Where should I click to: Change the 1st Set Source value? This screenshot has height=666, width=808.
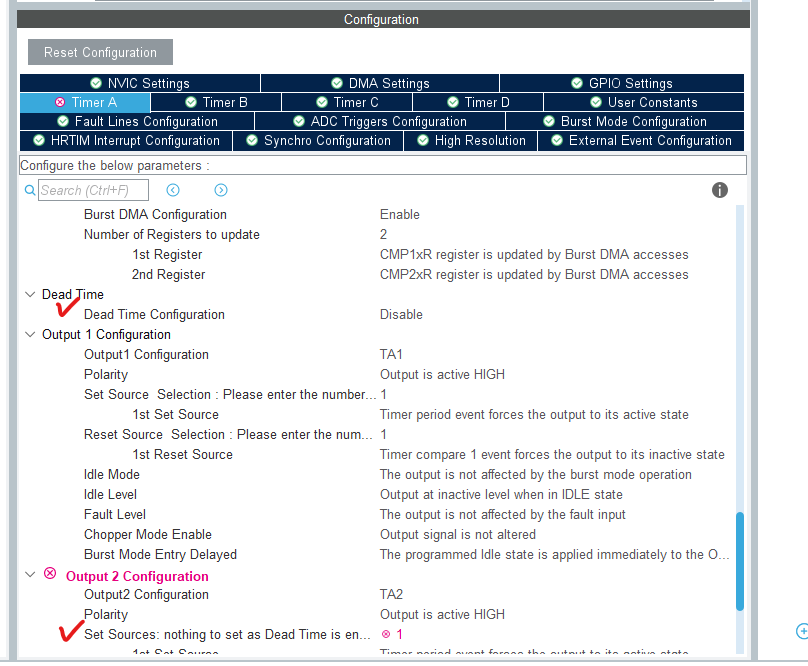click(x=534, y=415)
